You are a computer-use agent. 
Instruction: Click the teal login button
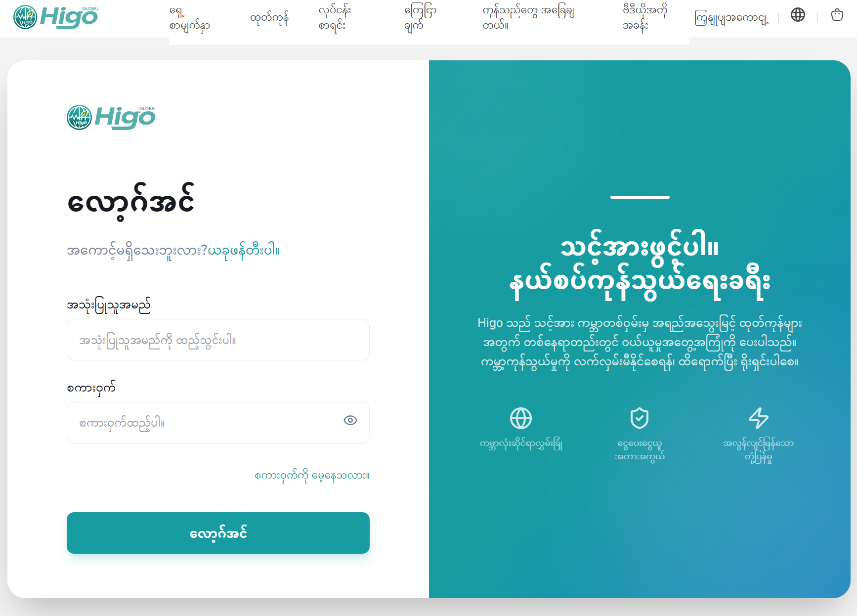(x=218, y=533)
